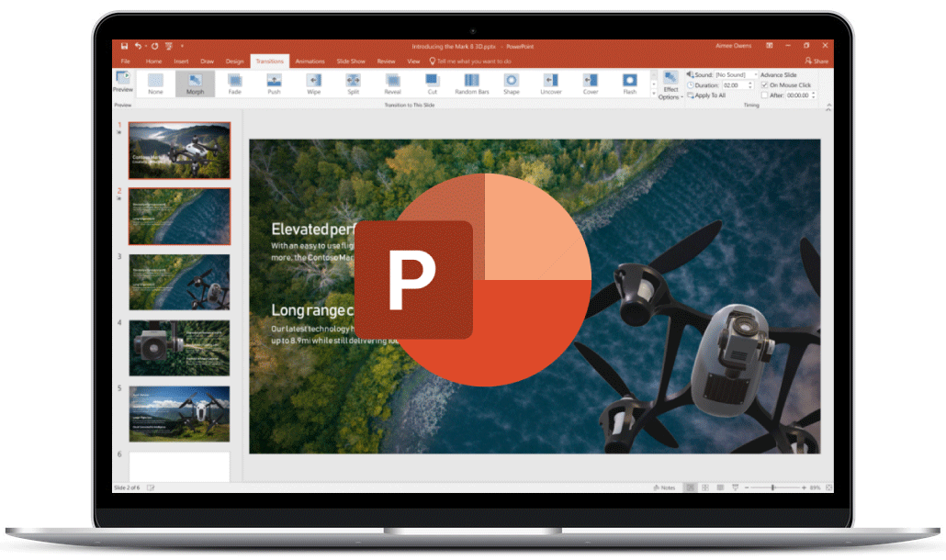Switch to the Review tab
The width and height of the screenshot is (946, 560).
tap(386, 61)
